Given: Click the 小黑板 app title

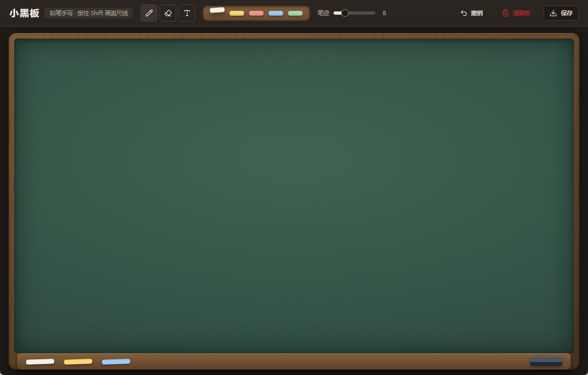Looking at the screenshot, I should point(24,13).
